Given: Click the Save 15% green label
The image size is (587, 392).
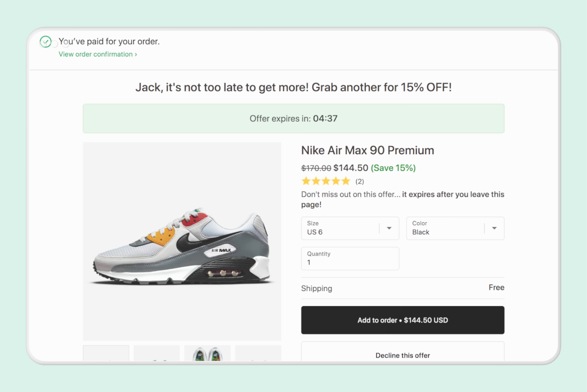Looking at the screenshot, I should point(393,168).
